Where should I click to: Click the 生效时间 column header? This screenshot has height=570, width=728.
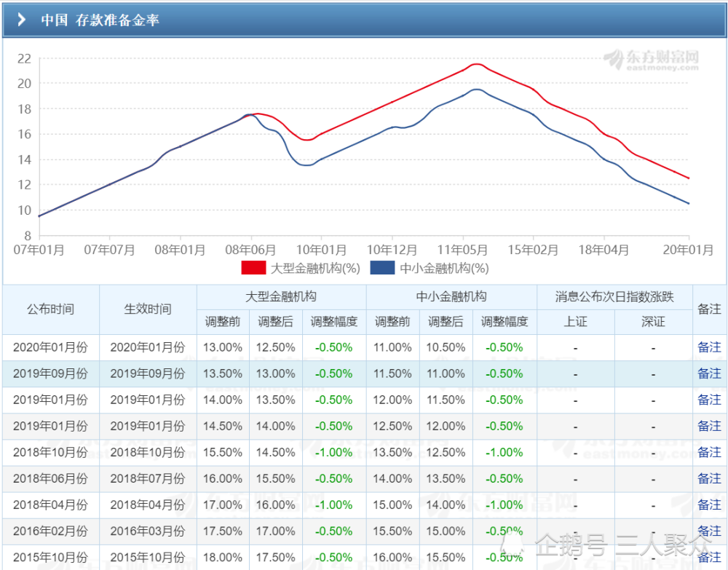click(148, 309)
